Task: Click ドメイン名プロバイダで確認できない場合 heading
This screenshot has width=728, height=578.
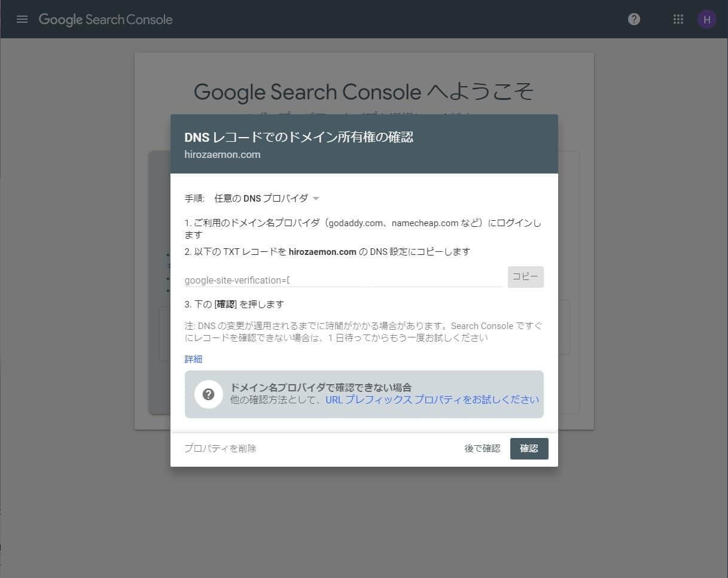Action: click(321, 388)
